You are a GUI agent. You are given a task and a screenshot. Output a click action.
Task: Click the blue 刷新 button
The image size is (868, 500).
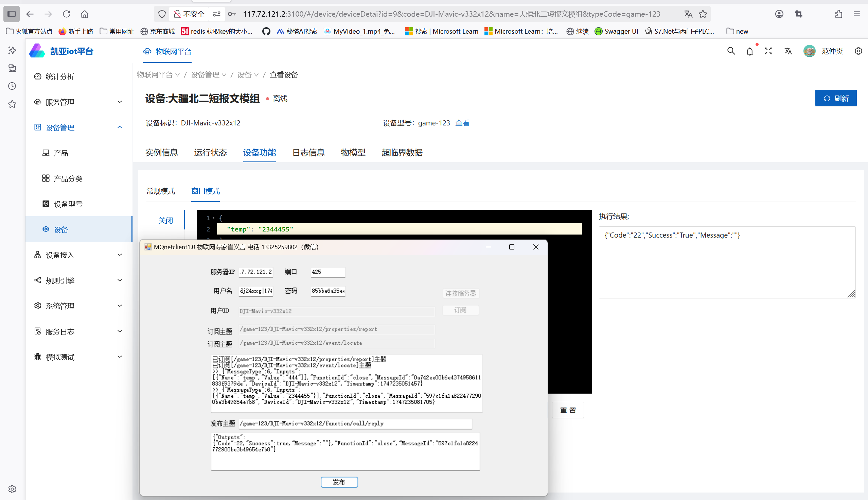[835, 98]
